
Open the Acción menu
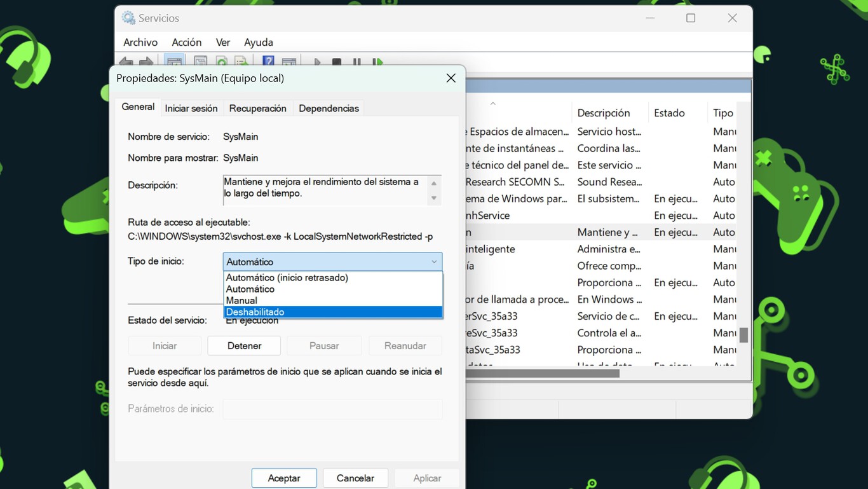186,42
